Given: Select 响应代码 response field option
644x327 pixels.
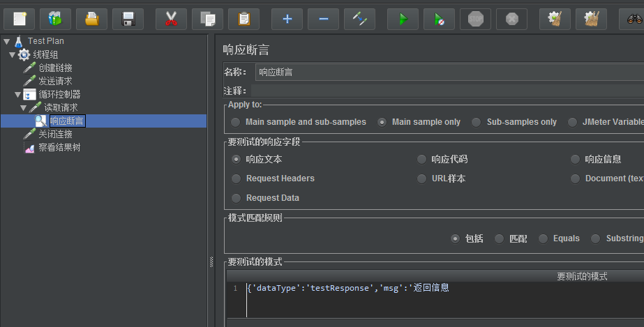Looking at the screenshot, I should coord(422,159).
